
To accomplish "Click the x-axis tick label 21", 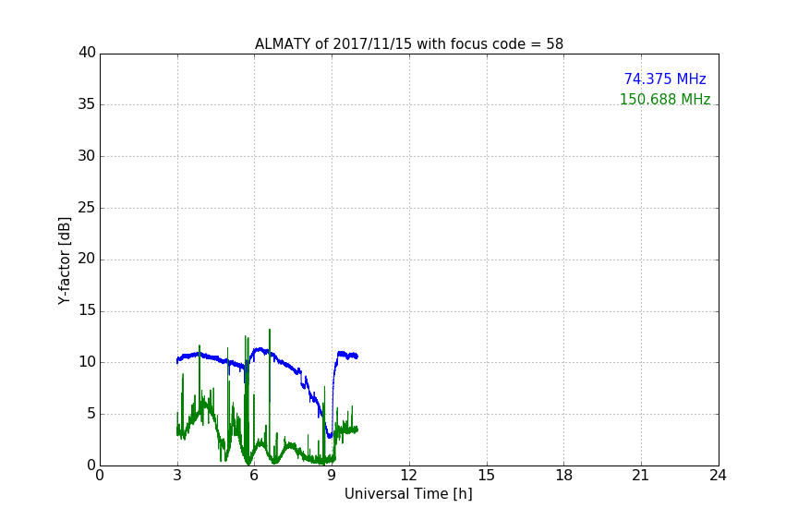I will click(x=641, y=476).
